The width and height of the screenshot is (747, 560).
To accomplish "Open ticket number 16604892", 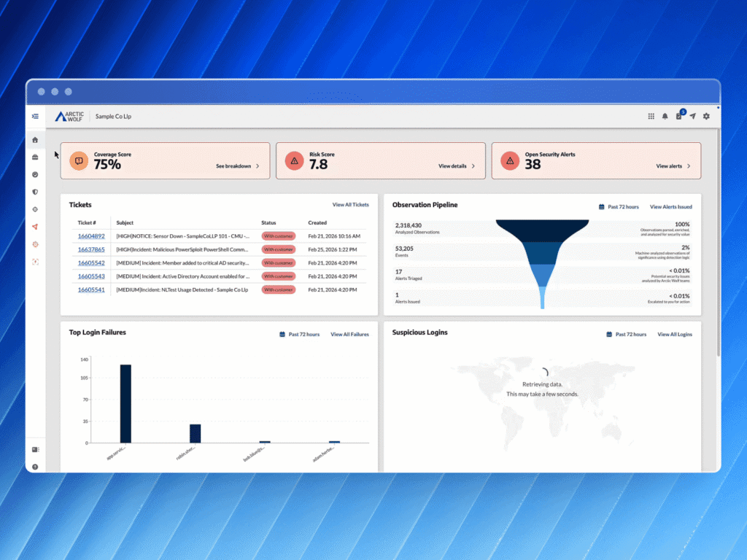I will [x=91, y=236].
